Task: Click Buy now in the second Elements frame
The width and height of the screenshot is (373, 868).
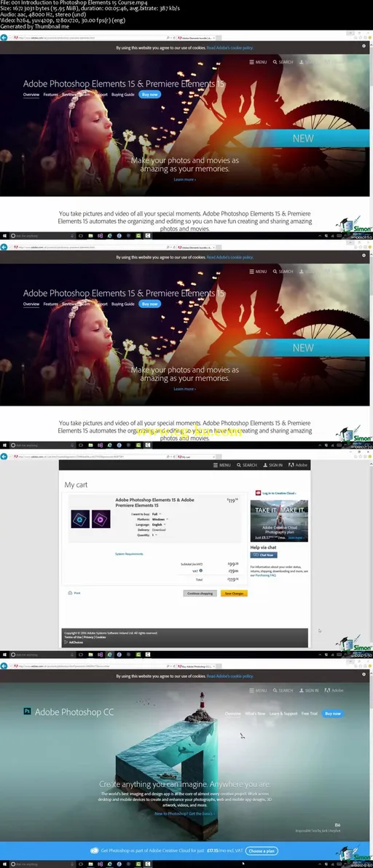Action: [149, 304]
